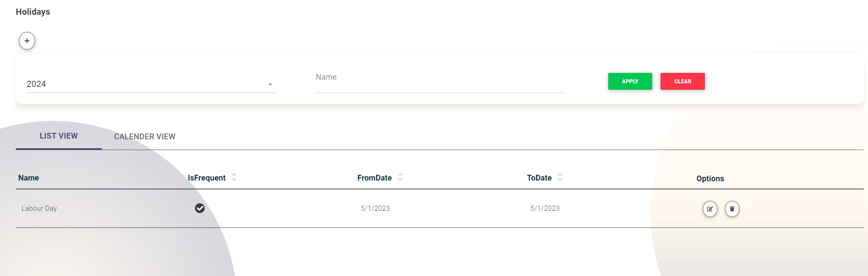Focus the Name filter input field
The image size is (868, 276).
(439, 85)
